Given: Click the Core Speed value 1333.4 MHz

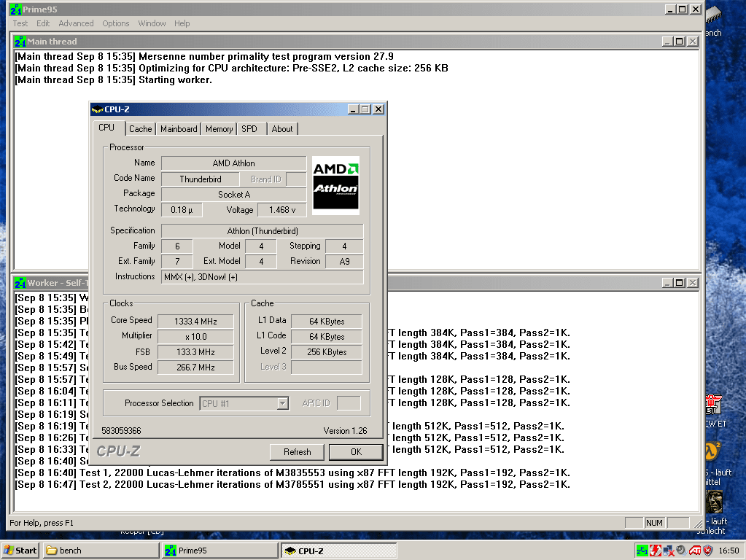Looking at the screenshot, I should (195, 321).
